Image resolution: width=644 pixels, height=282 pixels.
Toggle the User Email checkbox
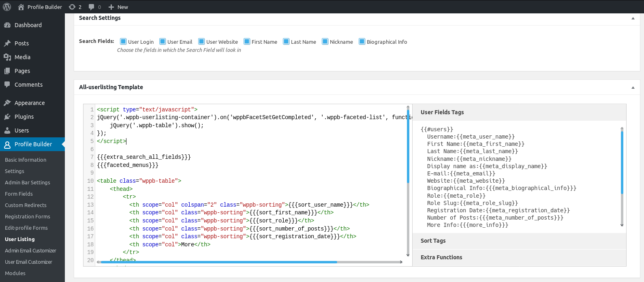[163, 41]
